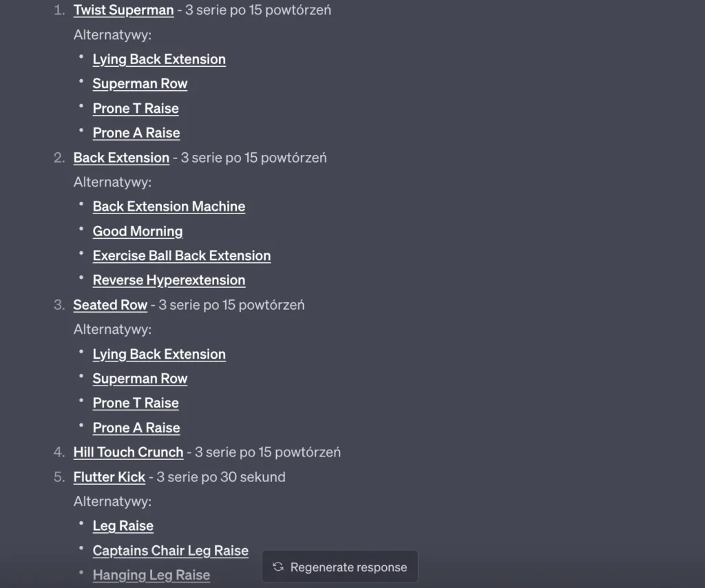Open the Hill Touch Crunch link
Viewport: 705px width, 588px height.
click(x=128, y=452)
